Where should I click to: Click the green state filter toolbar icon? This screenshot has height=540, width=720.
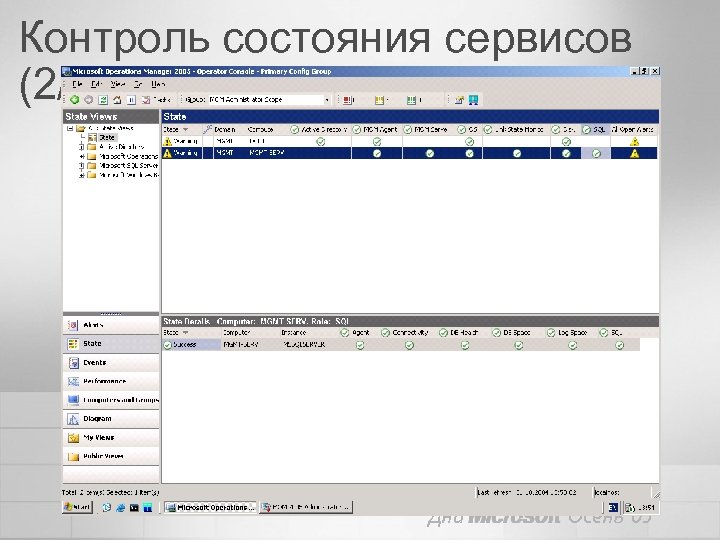click(x=413, y=100)
